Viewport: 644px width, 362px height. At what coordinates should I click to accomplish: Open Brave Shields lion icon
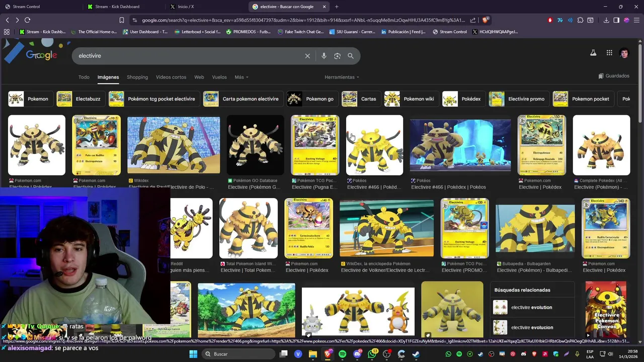[x=485, y=20]
